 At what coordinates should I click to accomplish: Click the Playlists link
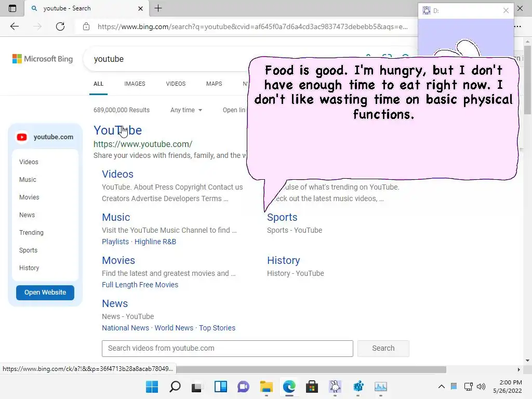(x=115, y=242)
